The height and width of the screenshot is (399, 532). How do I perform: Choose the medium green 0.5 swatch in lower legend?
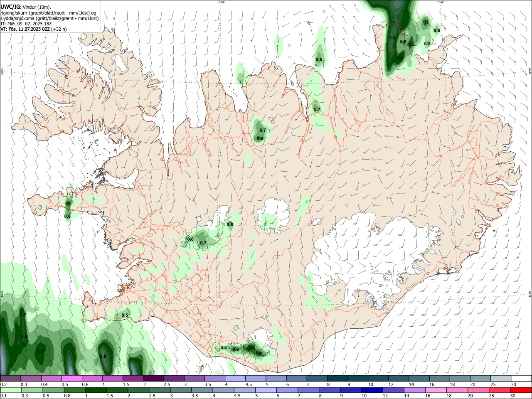(x=54, y=390)
